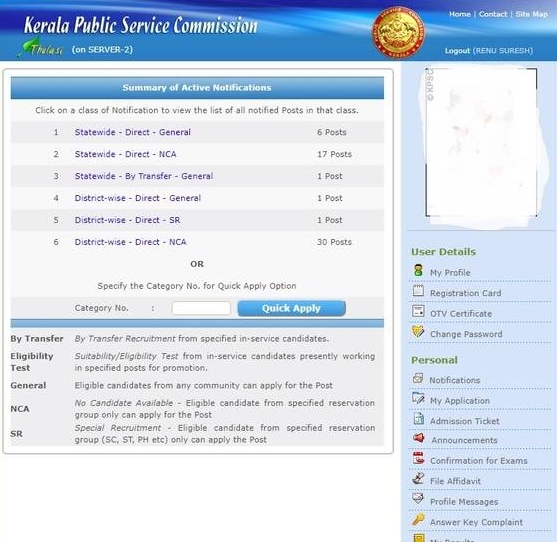Viewport: 557px width, 542px height.
Task: Open the Home link in header
Action: 460,14
